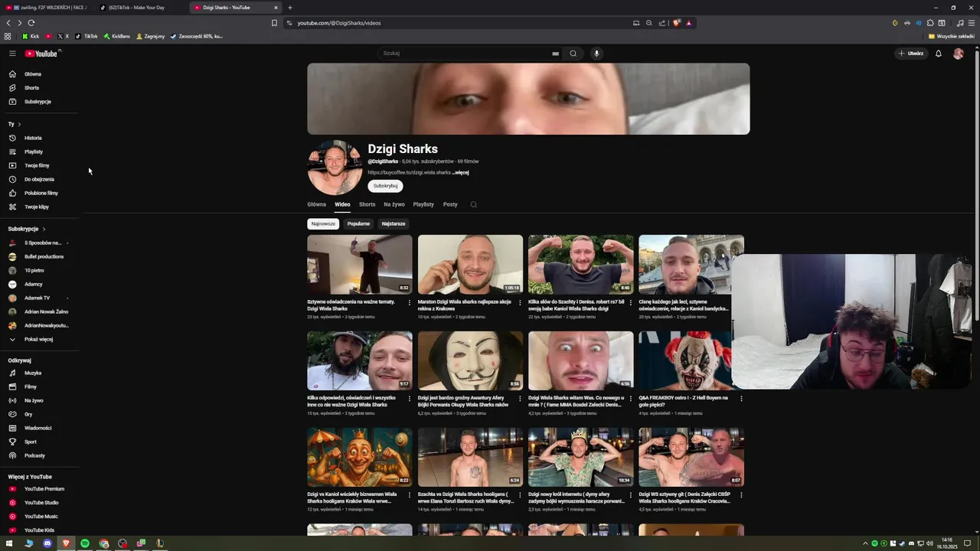980x551 pixels.
Task: Open the notifications bell
Action: [939, 54]
